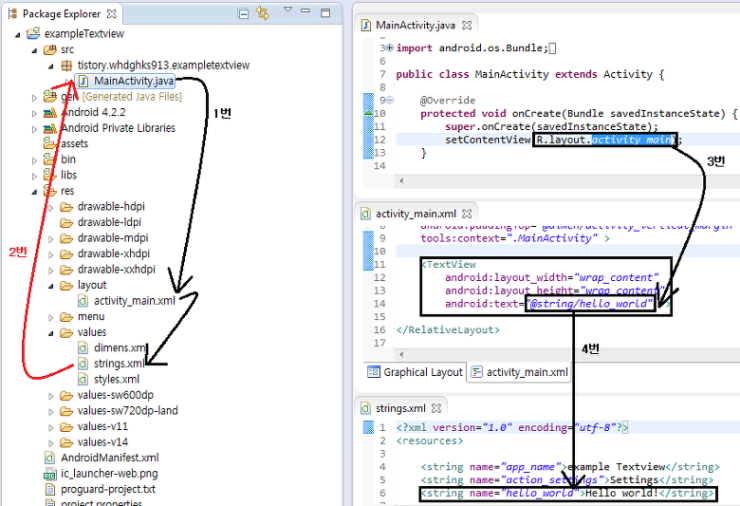Expand the drawable-xxhdpi folder
The width and height of the screenshot is (740, 506).
pos(51,270)
